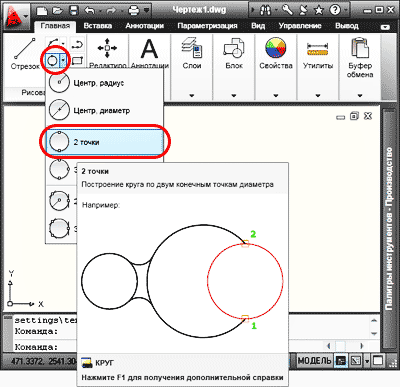Select the polyline tool icon above the circle tool
400x387 pixels.
(x=53, y=44)
